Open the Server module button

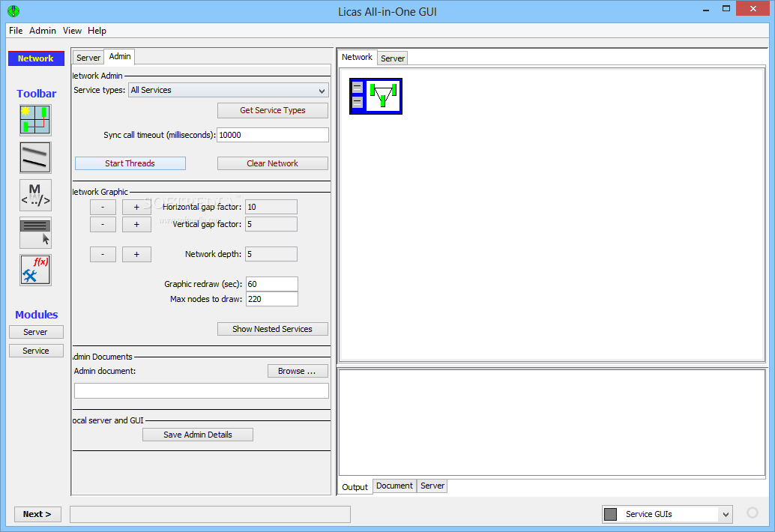(x=36, y=332)
